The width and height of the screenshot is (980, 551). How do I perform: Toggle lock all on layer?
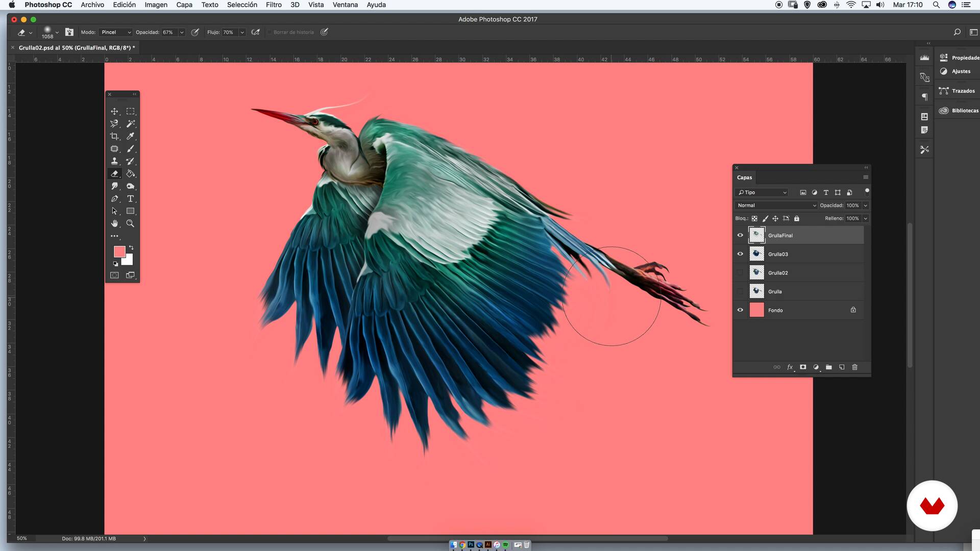point(797,218)
